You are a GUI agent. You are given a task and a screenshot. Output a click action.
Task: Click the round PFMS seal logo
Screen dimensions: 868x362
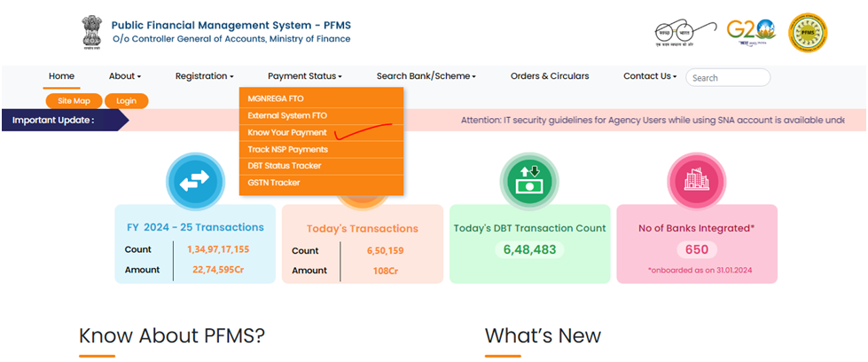[x=808, y=33]
